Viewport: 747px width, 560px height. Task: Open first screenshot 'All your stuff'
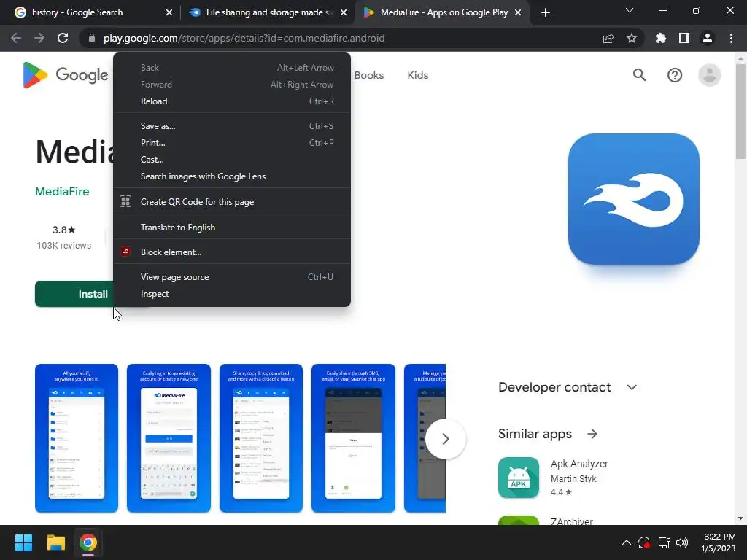(76, 438)
